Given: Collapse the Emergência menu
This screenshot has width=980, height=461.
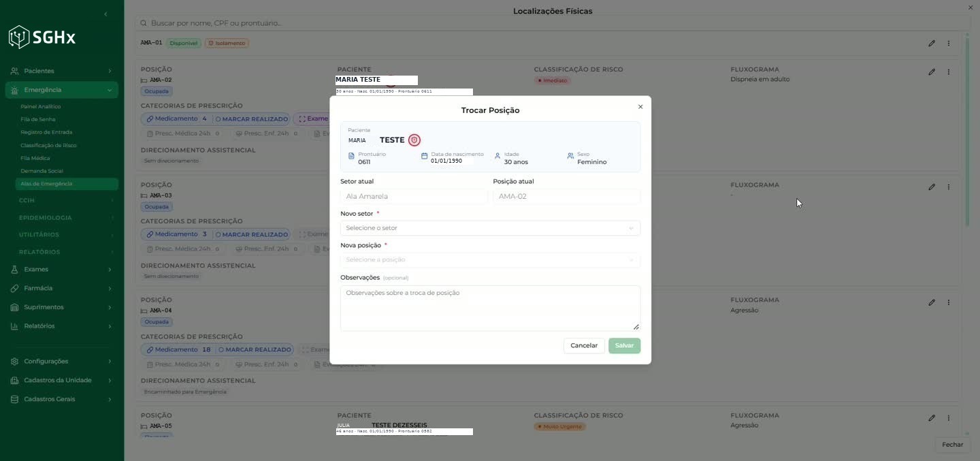Looking at the screenshot, I should pyautogui.click(x=110, y=90).
